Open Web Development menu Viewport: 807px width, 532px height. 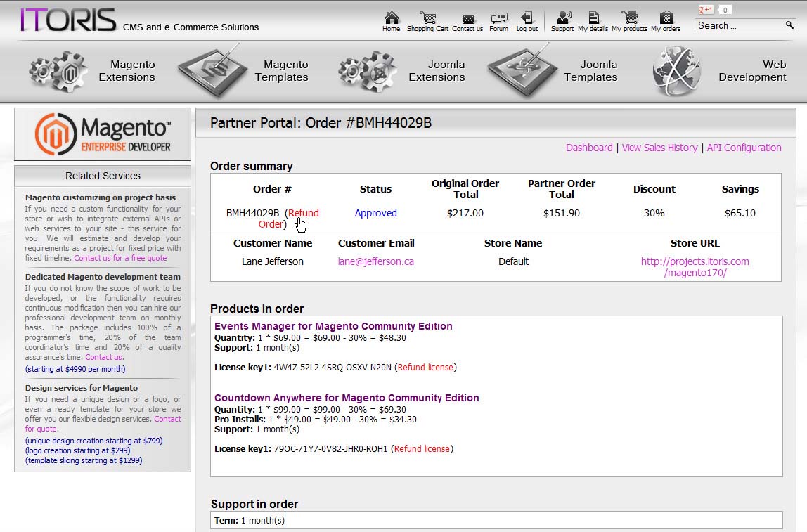[752, 71]
